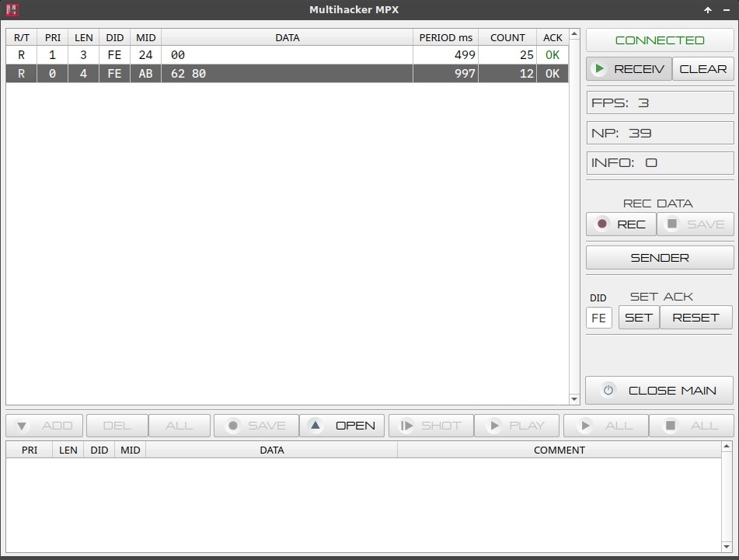
Task: Click the OPEN button with up arrow
Action: click(x=342, y=426)
